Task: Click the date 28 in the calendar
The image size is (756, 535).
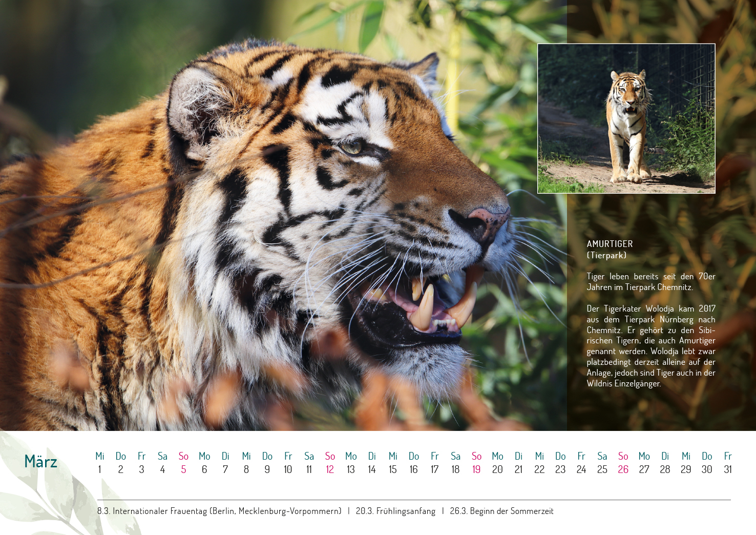Action: pos(665,469)
